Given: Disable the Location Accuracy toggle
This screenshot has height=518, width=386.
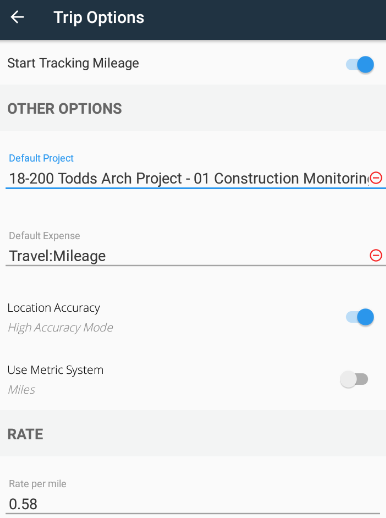Looking at the screenshot, I should click(360, 317).
